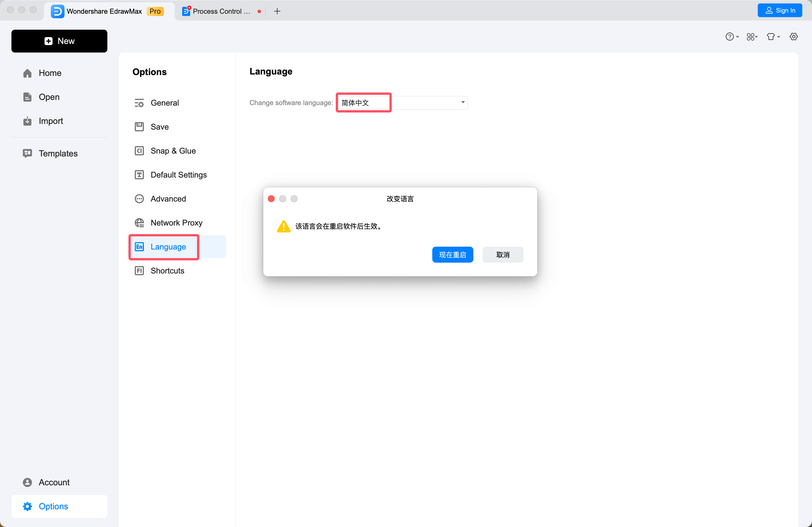The width and height of the screenshot is (812, 527).
Task: Click the help question mark icon
Action: click(729, 37)
